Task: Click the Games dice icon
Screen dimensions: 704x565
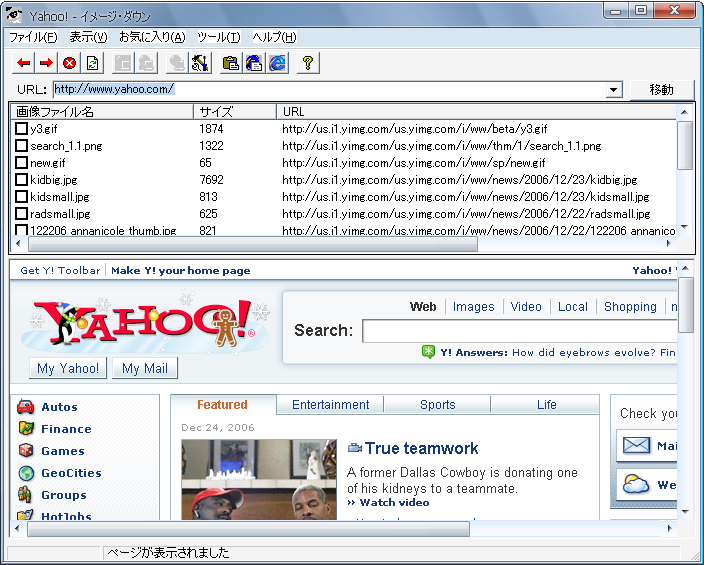Action: [26, 450]
